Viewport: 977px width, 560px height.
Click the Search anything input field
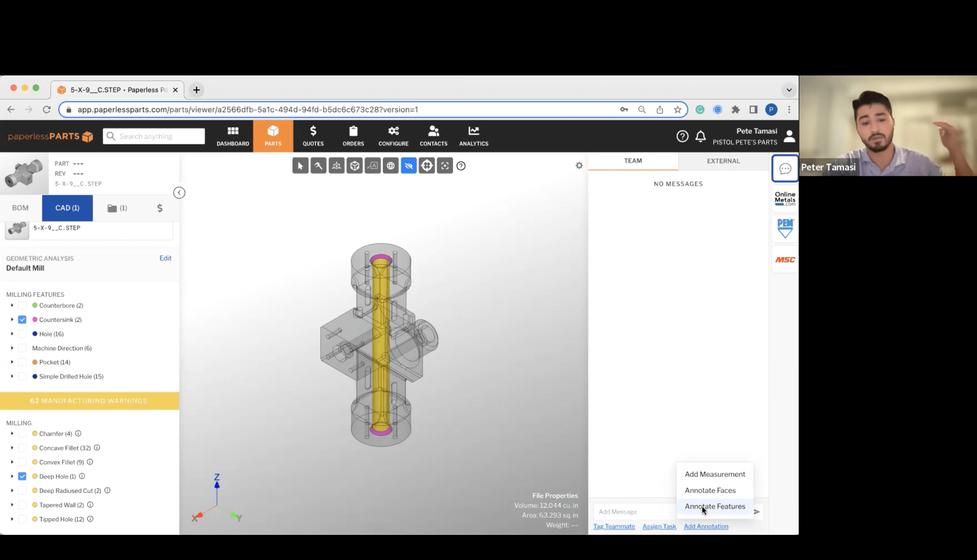click(154, 136)
